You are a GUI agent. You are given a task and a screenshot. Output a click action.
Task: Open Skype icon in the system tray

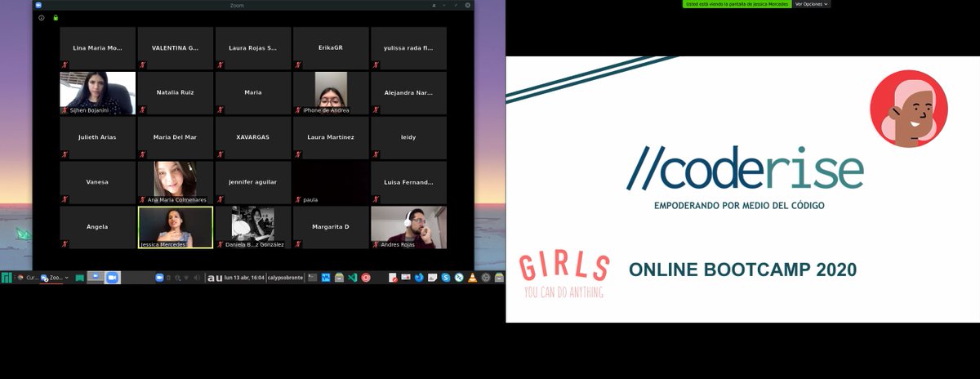446,278
